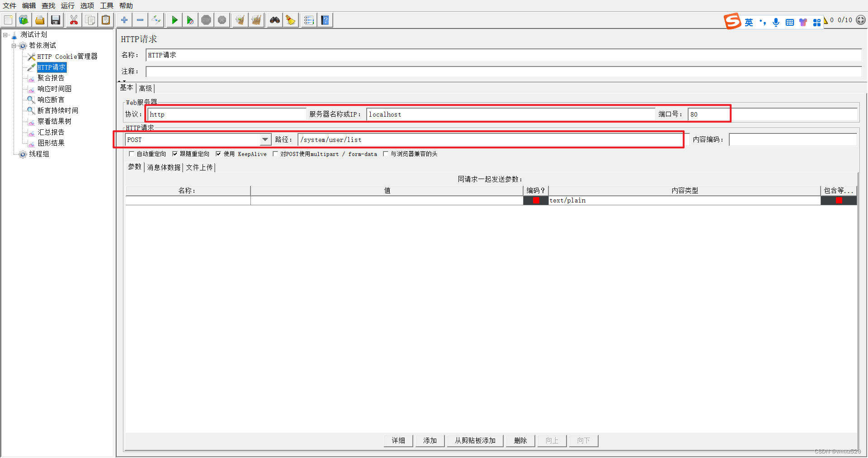
Task: Select 察看结果树 in the tree
Action: 54,122
